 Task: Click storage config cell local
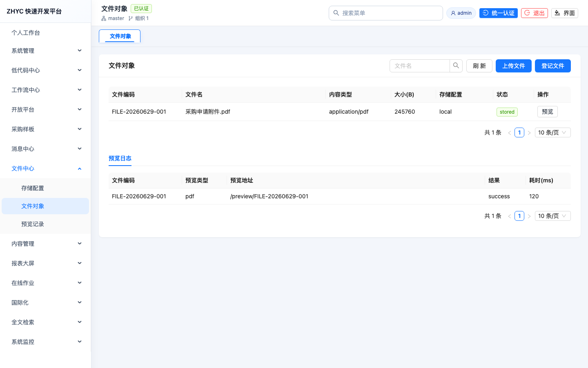445,112
